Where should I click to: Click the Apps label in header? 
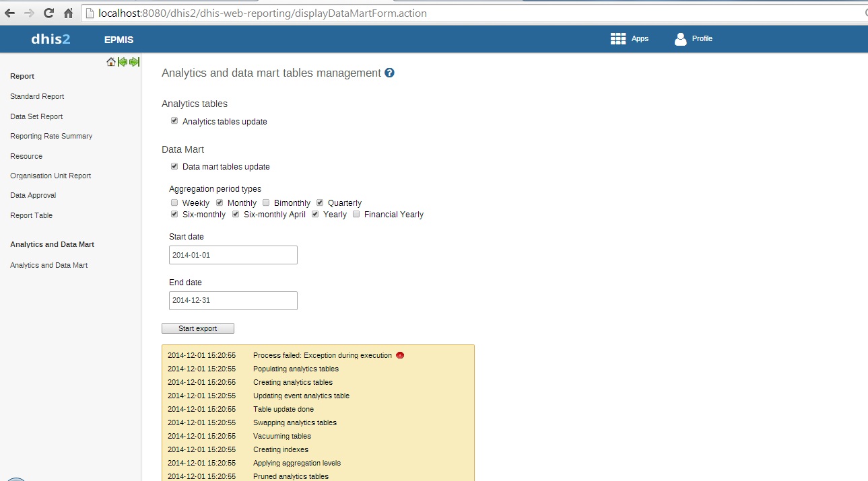(x=640, y=39)
